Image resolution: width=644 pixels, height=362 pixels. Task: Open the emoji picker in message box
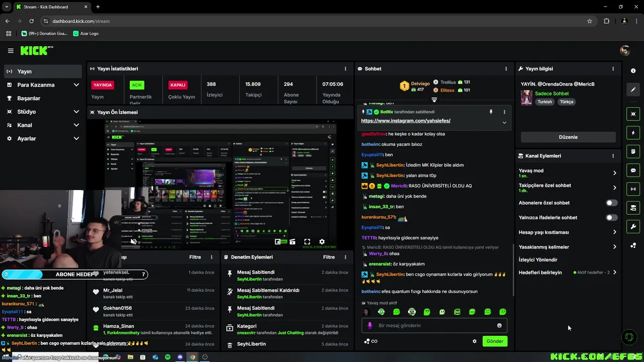(499, 325)
